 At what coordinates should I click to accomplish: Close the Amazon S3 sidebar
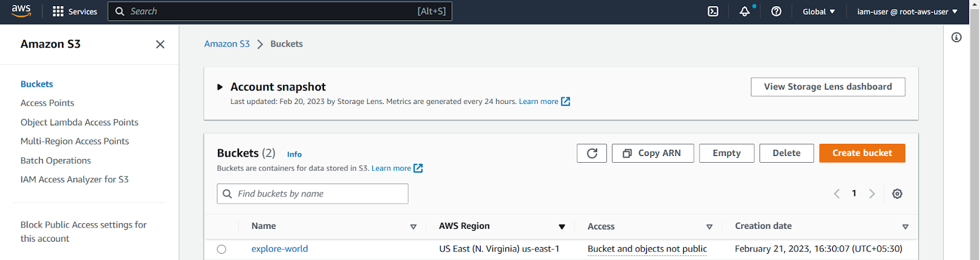160,44
